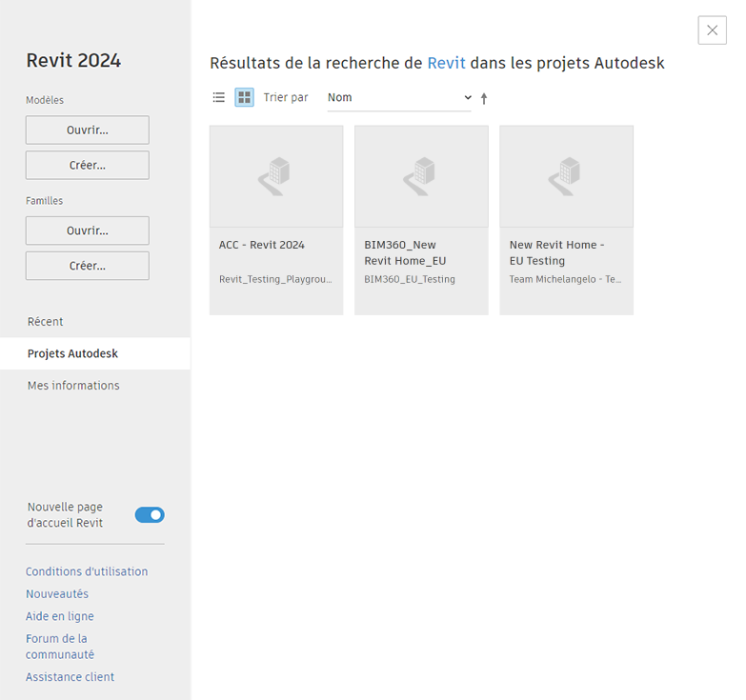The width and height of the screenshot is (746, 700).
Task: Click New Revit Home - EU Testing title
Action: tap(556, 253)
